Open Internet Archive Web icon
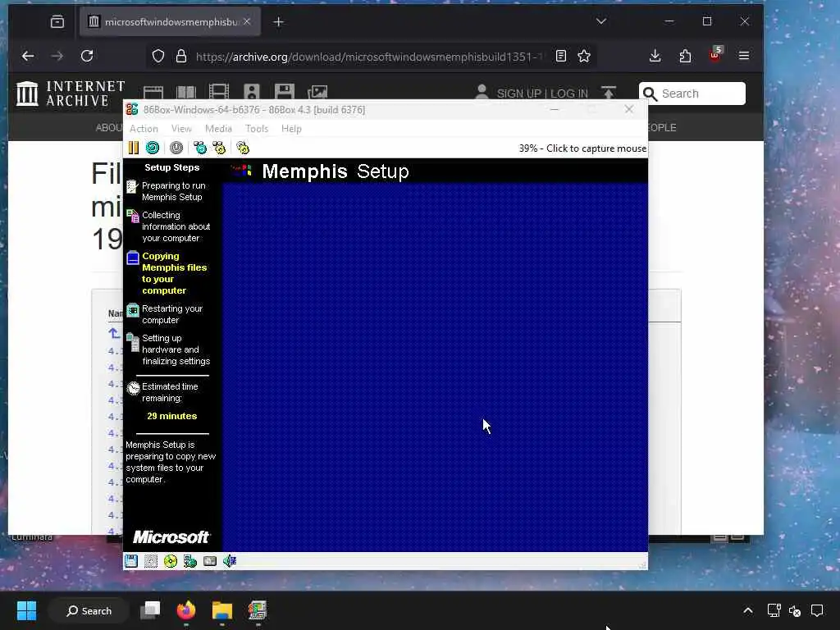 tap(153, 94)
